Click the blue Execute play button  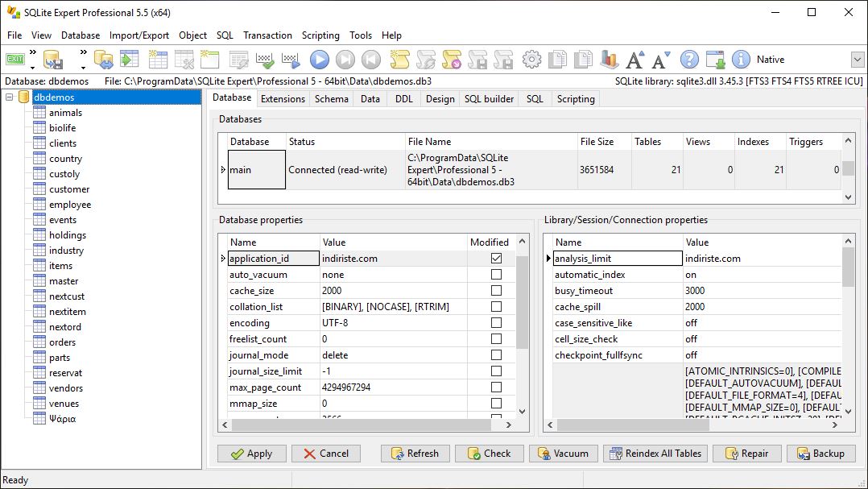click(319, 60)
